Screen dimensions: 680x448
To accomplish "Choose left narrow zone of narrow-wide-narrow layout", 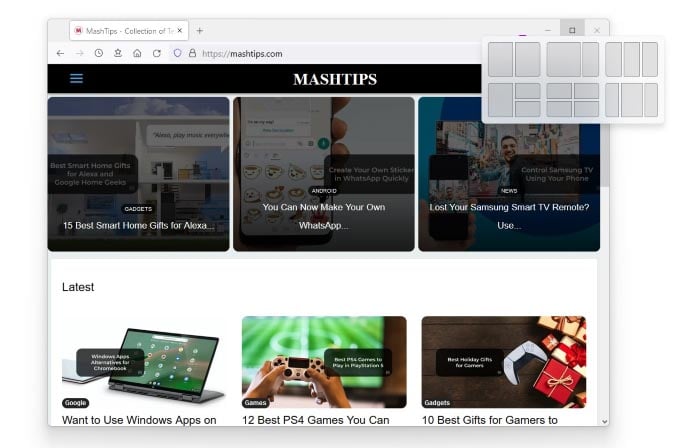I will click(612, 100).
